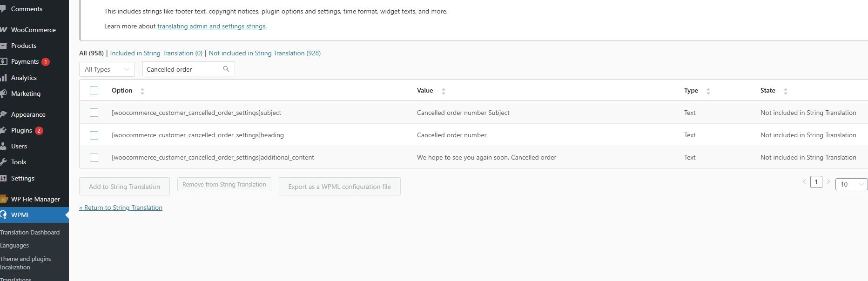Go to previous page arrow
This screenshot has height=281, width=868.
pos(804,181)
